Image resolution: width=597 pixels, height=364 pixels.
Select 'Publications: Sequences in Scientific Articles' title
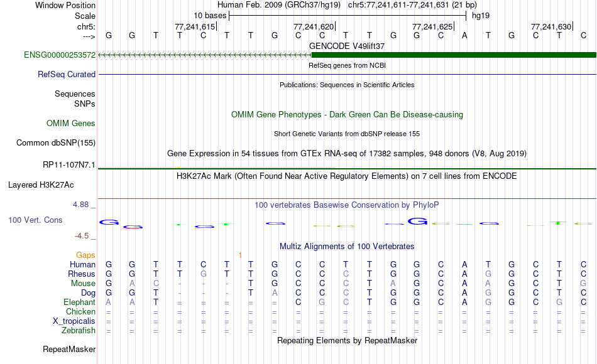[347, 85]
